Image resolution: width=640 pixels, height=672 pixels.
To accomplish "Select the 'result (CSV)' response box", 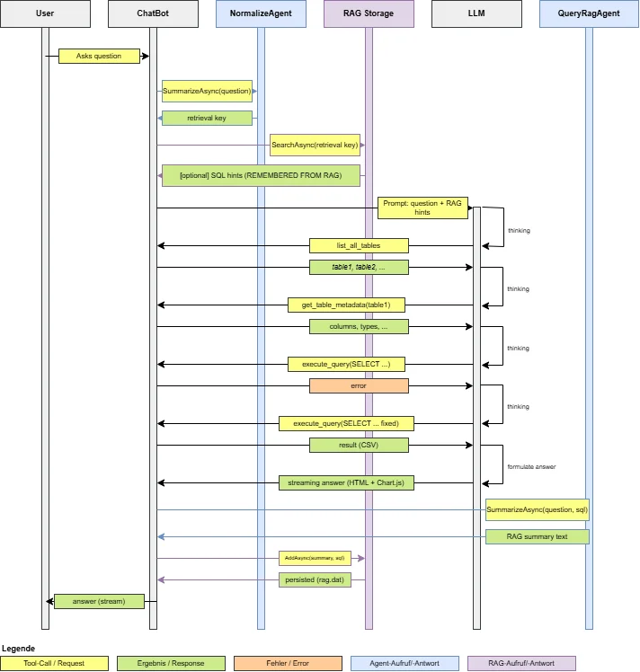I will 359,446.
